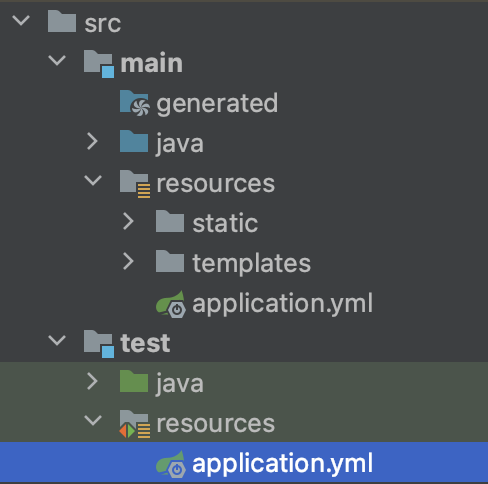The image size is (488, 484).
Task: Collapse the test folder chevron
Action: (x=57, y=340)
